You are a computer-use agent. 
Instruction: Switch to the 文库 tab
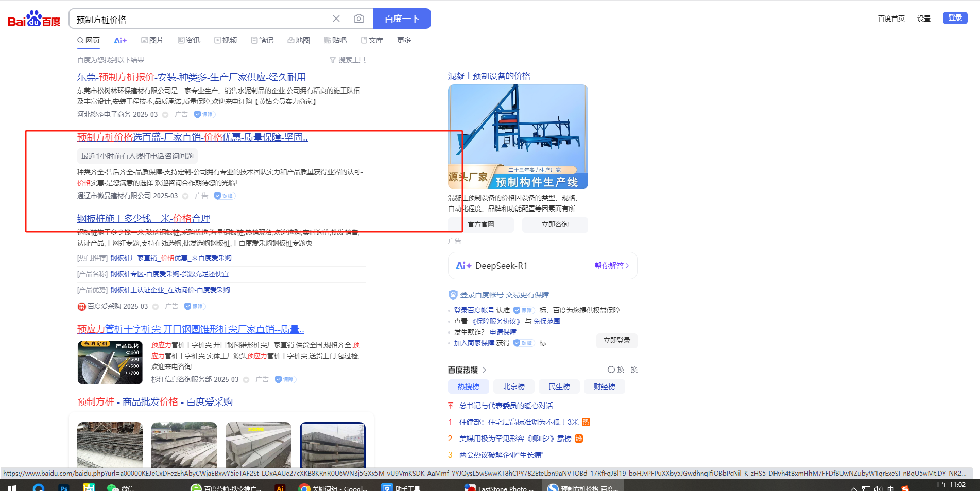[372, 40]
